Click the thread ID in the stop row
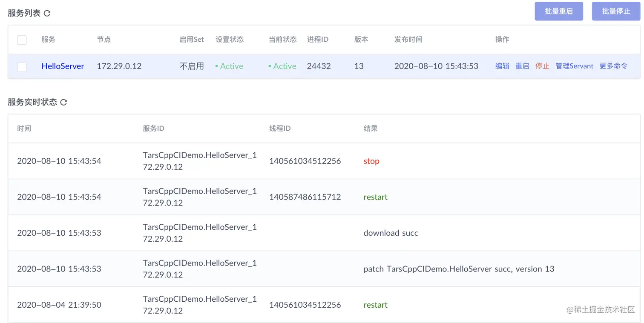The width and height of the screenshot is (644, 323). click(x=305, y=161)
